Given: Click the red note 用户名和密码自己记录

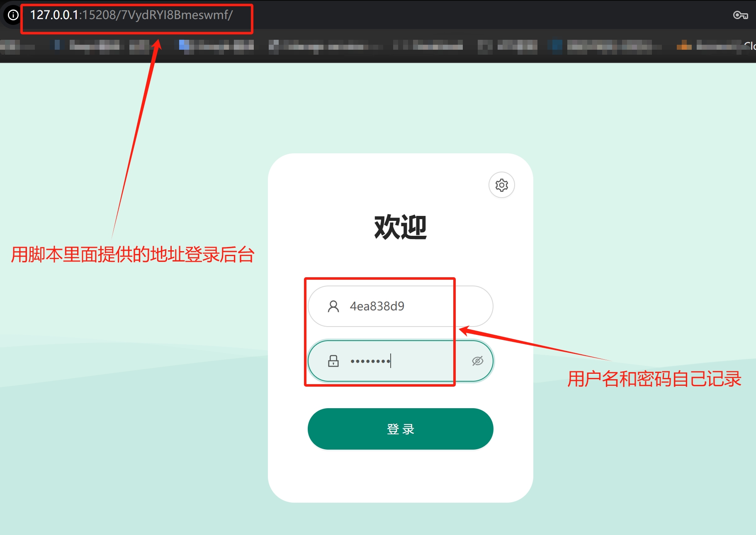Looking at the screenshot, I should [654, 379].
